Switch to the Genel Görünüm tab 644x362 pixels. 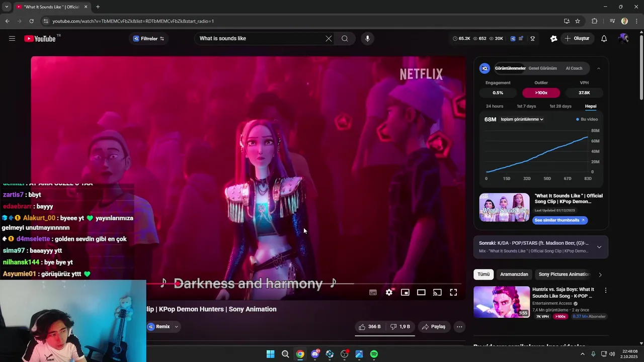542,68
